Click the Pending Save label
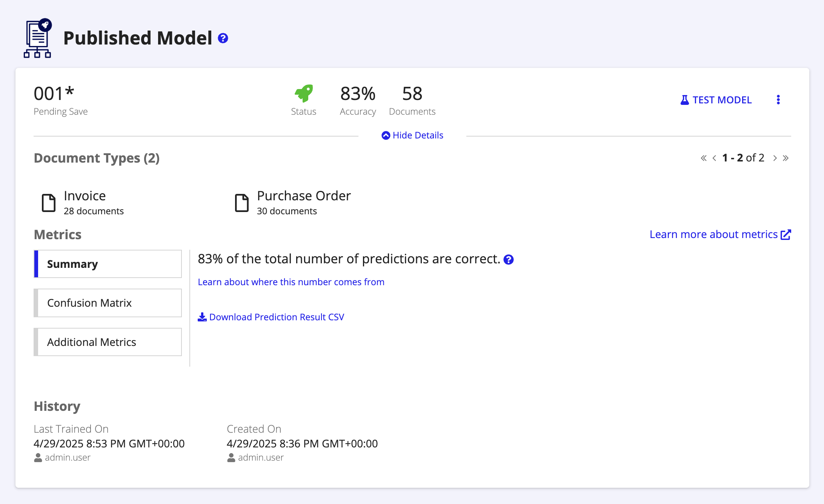 pyautogui.click(x=61, y=112)
